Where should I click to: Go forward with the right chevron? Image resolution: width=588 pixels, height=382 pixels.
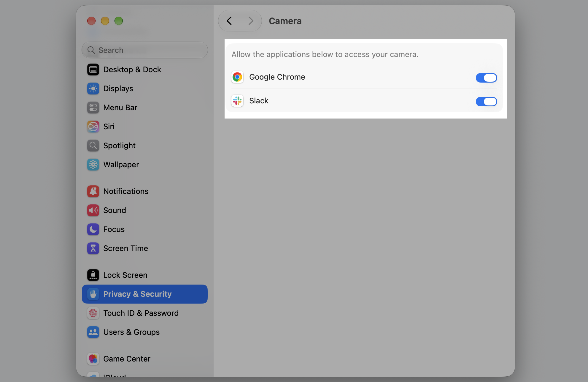[x=251, y=21]
